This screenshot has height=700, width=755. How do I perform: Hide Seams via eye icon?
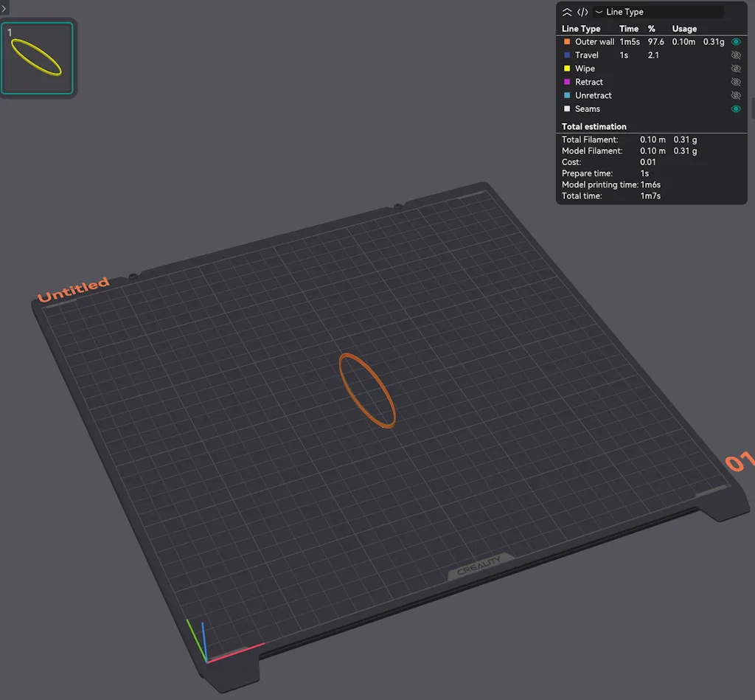coord(736,109)
